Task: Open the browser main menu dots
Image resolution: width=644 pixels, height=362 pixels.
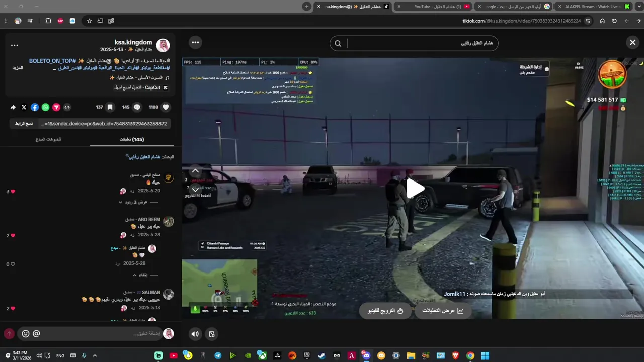Action: pos(6,21)
